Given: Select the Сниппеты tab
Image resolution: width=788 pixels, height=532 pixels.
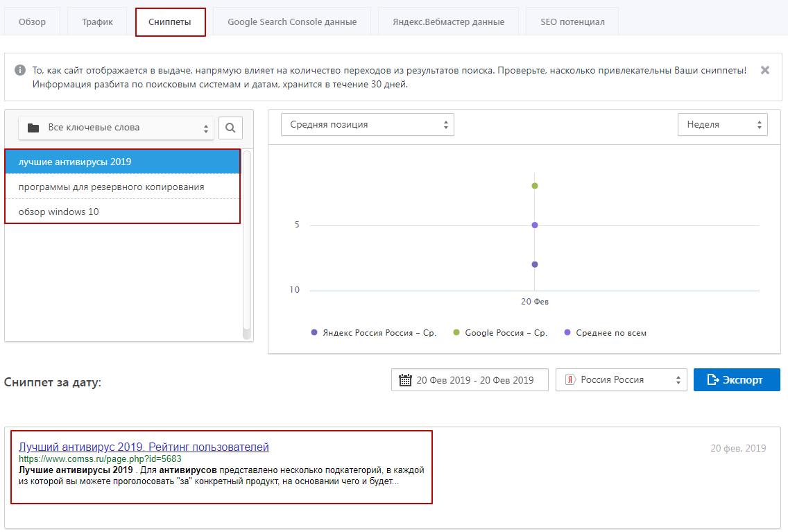Looking at the screenshot, I should pyautogui.click(x=170, y=22).
